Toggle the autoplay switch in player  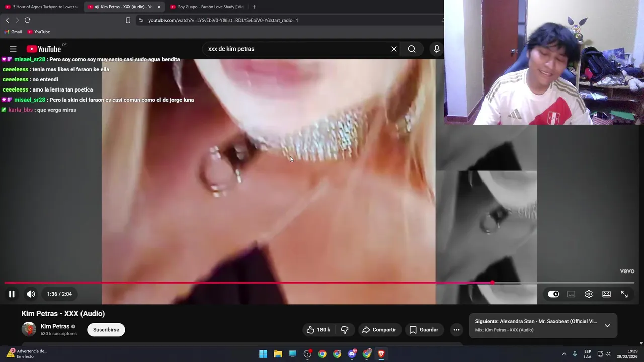coord(553,294)
